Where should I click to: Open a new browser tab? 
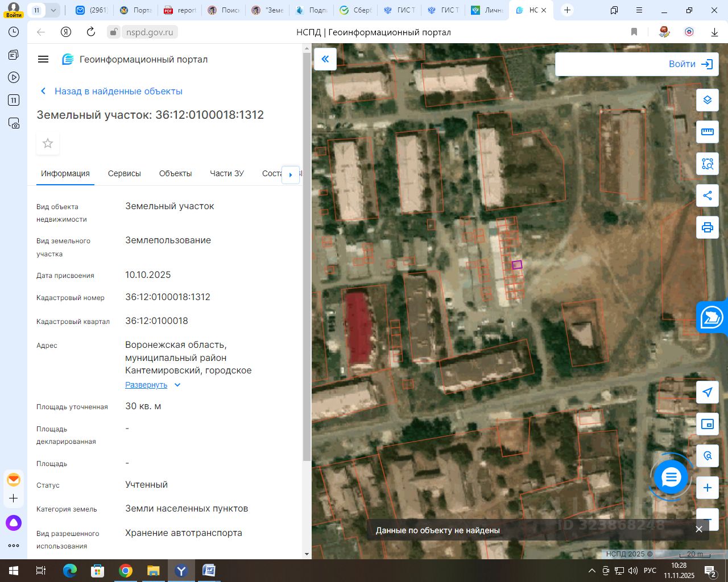567,10
